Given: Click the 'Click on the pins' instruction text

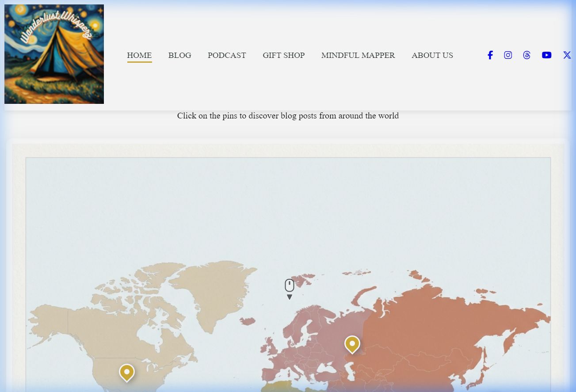Looking at the screenshot, I should pyautogui.click(x=288, y=116).
